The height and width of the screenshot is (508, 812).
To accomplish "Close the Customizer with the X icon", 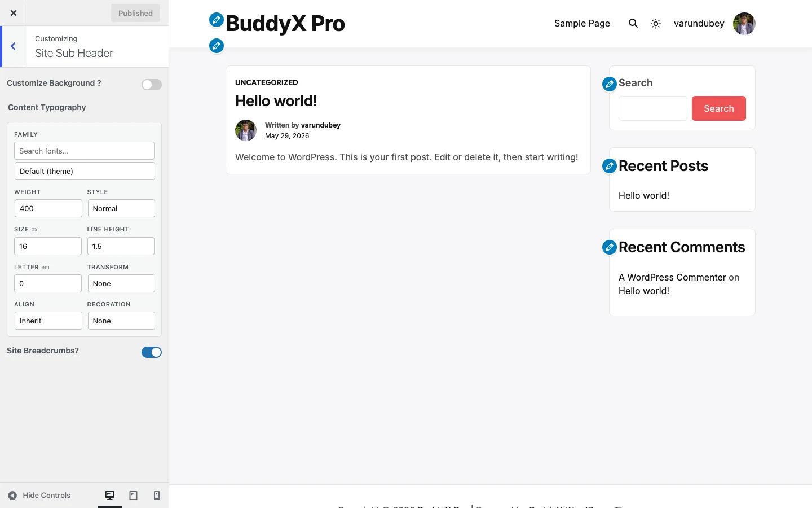I will point(14,13).
